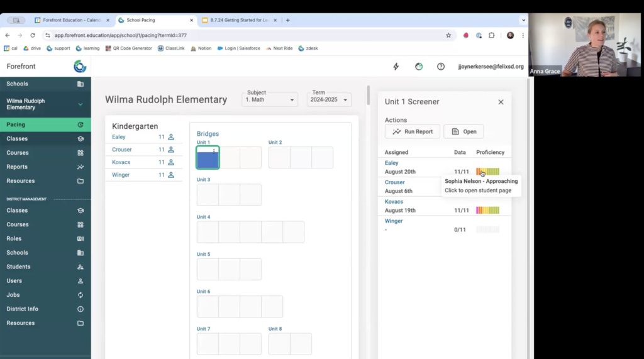This screenshot has width=644, height=359.
Task: Select the blue Unit 1 screener box
Action: [208, 158]
